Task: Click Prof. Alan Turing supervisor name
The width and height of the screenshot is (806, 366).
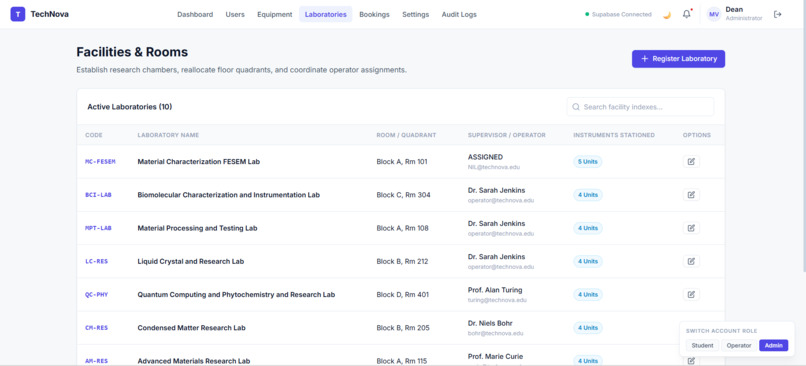Action: click(495, 290)
